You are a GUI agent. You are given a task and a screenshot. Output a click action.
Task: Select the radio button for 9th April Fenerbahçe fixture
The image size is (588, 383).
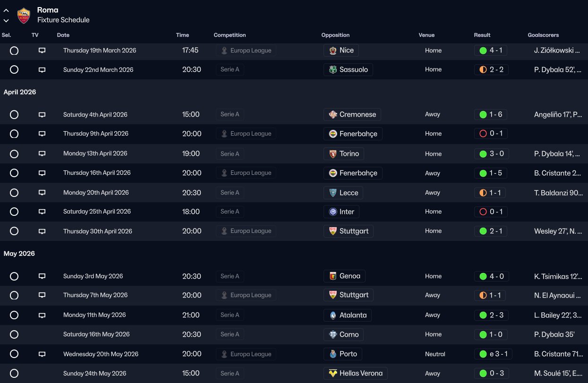tap(14, 134)
